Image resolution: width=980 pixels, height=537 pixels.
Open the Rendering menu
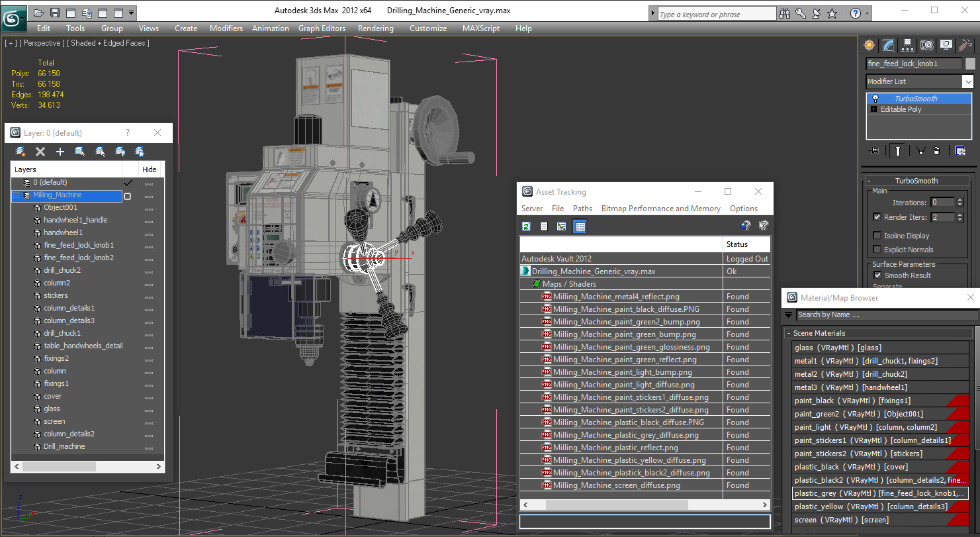[375, 28]
